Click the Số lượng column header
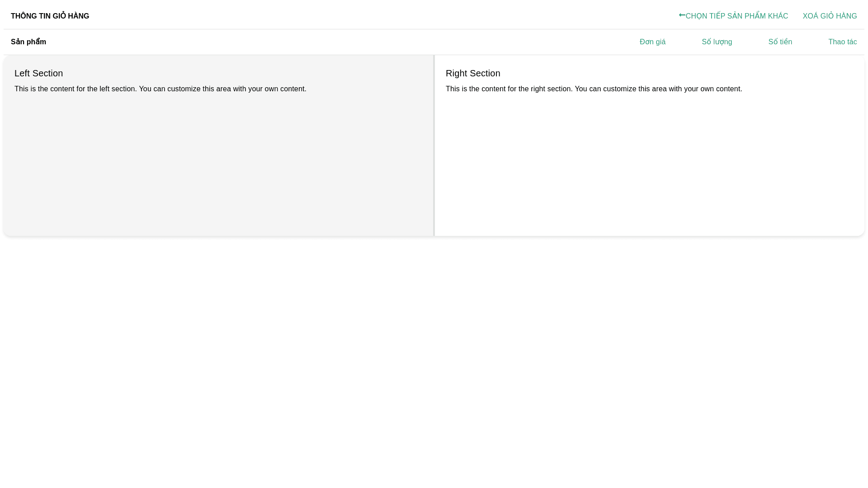The image size is (868, 488). [717, 42]
